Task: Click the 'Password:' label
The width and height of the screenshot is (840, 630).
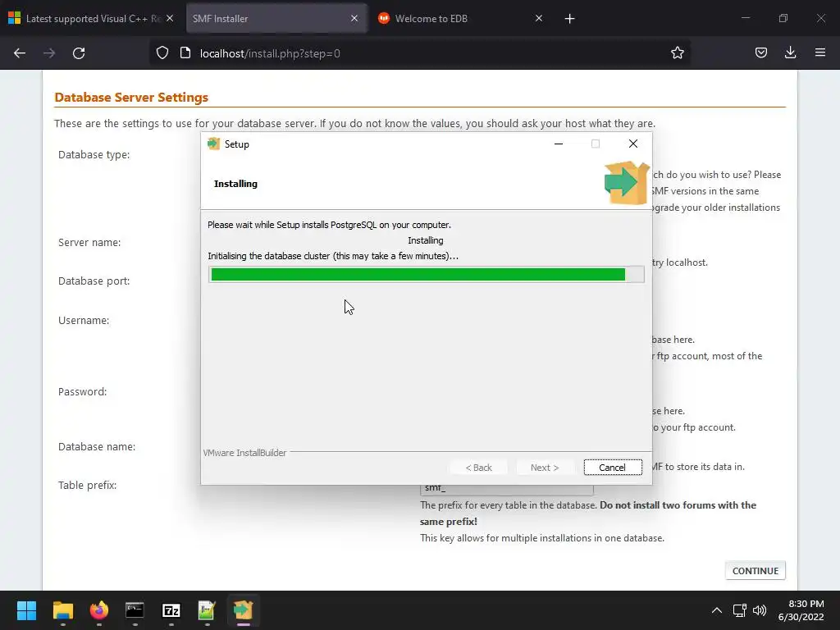Action: point(83,391)
